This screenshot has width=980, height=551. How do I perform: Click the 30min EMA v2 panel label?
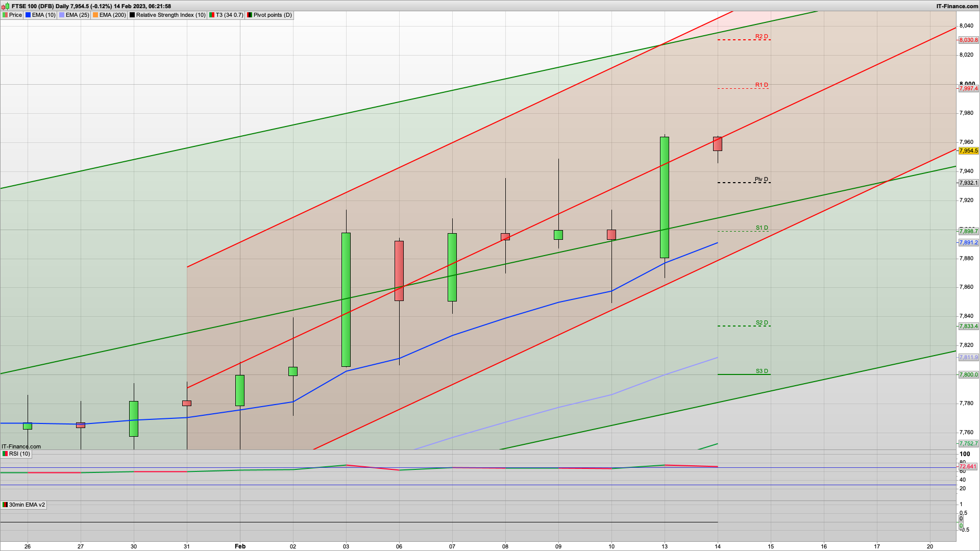point(27,505)
